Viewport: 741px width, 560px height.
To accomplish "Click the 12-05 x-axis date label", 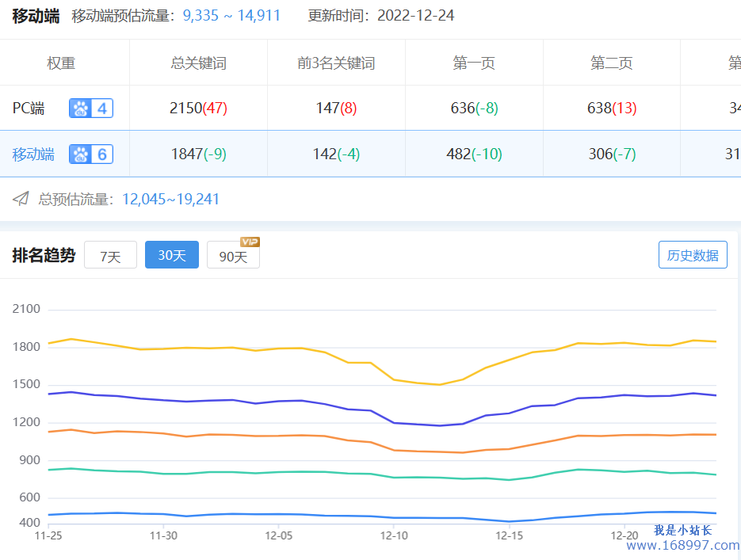I will [x=279, y=535].
